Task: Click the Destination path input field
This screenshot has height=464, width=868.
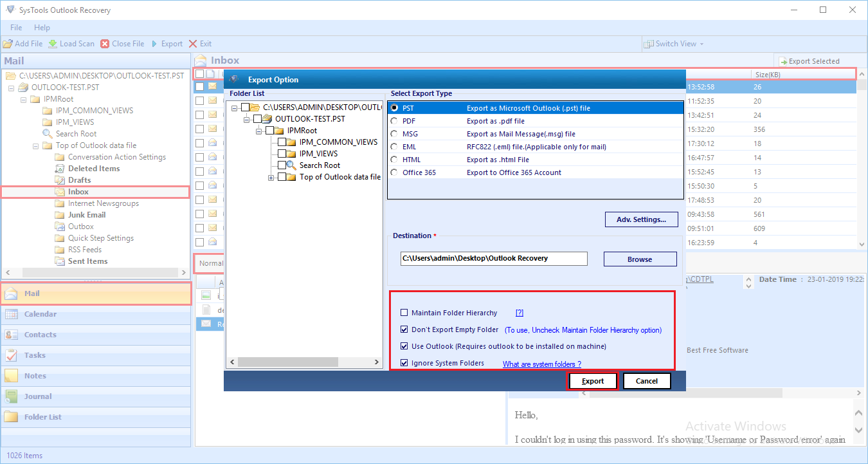Action: coord(494,258)
